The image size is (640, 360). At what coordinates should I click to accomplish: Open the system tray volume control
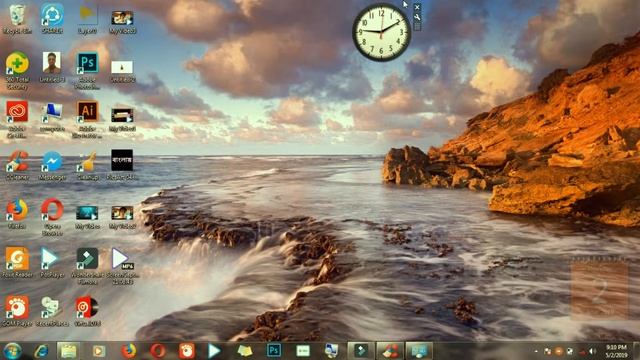(592, 351)
